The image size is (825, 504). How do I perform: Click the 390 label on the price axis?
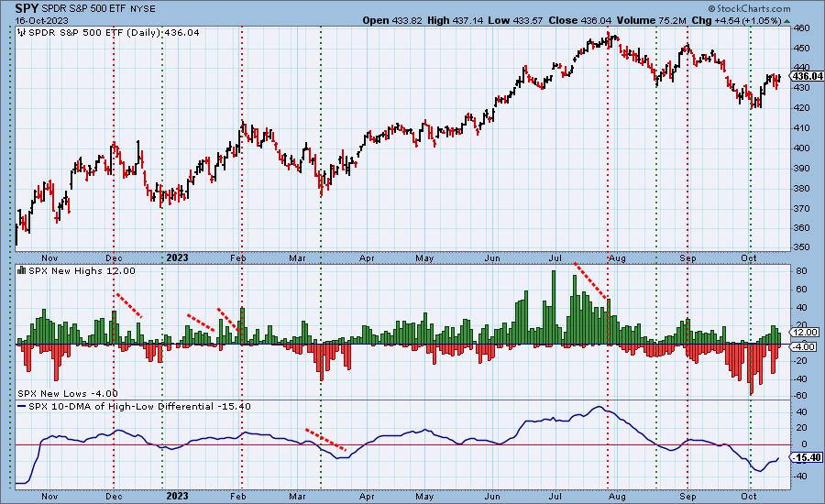(801, 169)
